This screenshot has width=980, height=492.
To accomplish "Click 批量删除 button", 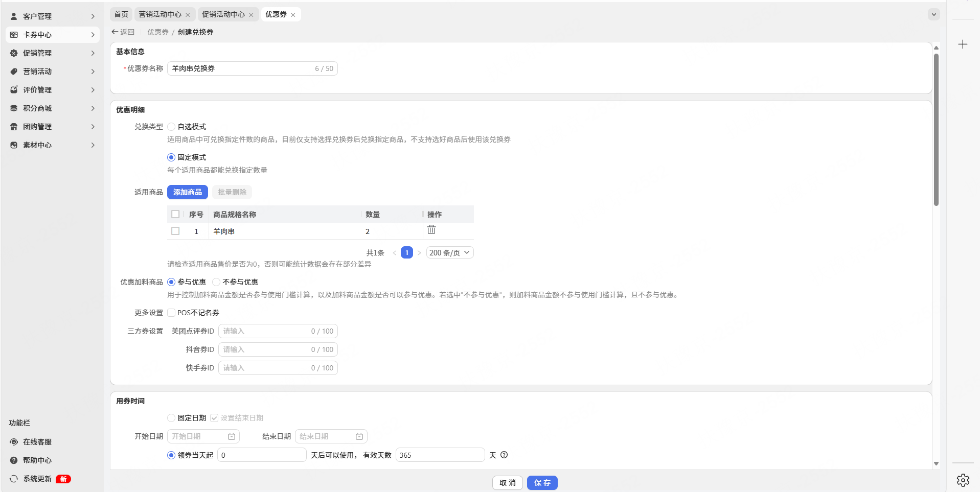I will click(x=232, y=192).
